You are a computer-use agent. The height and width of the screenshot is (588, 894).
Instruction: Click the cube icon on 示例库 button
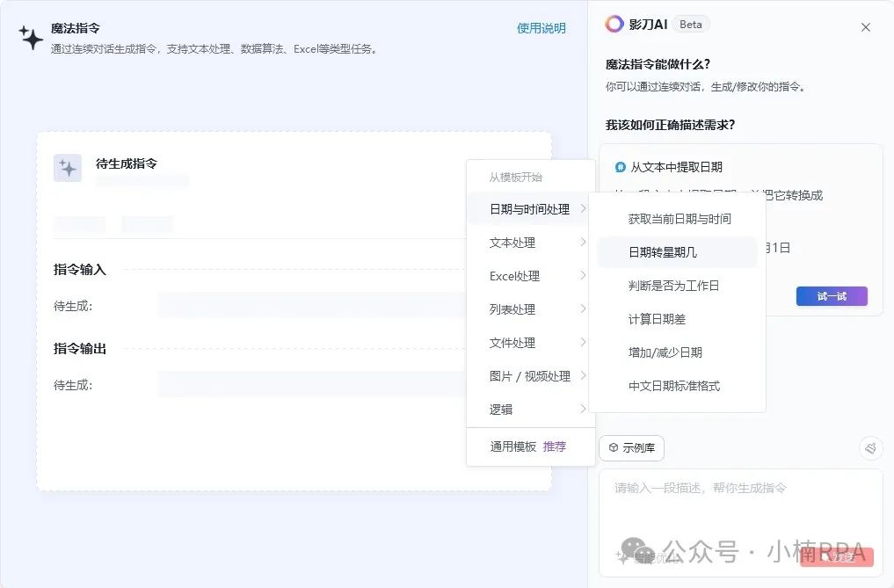pos(613,448)
